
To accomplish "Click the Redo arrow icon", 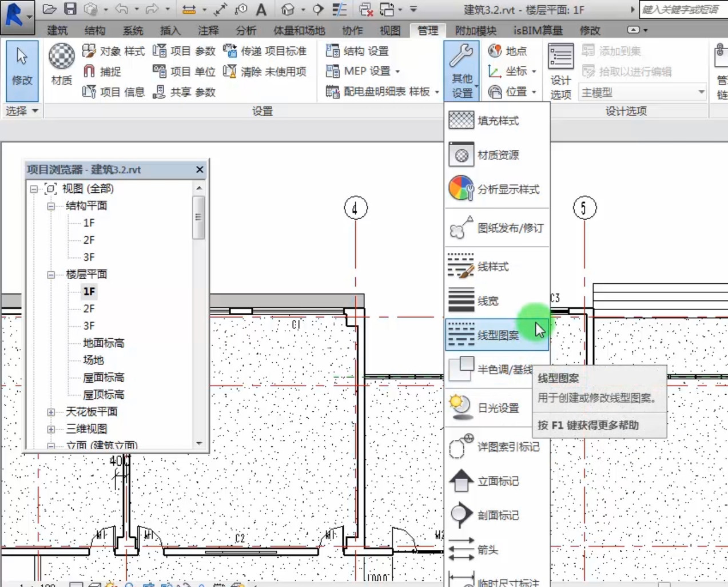I will (x=152, y=9).
